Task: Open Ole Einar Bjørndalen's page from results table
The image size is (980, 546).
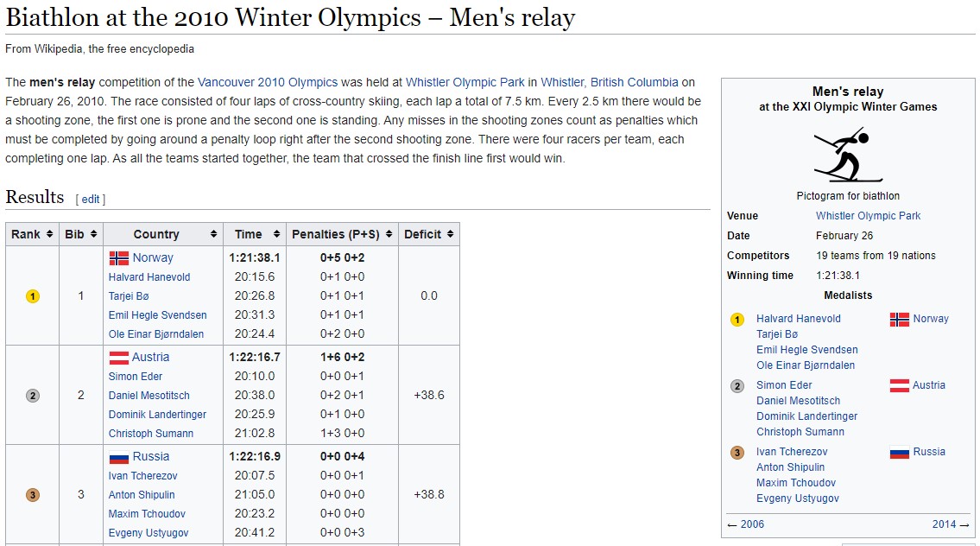Action: tap(156, 333)
